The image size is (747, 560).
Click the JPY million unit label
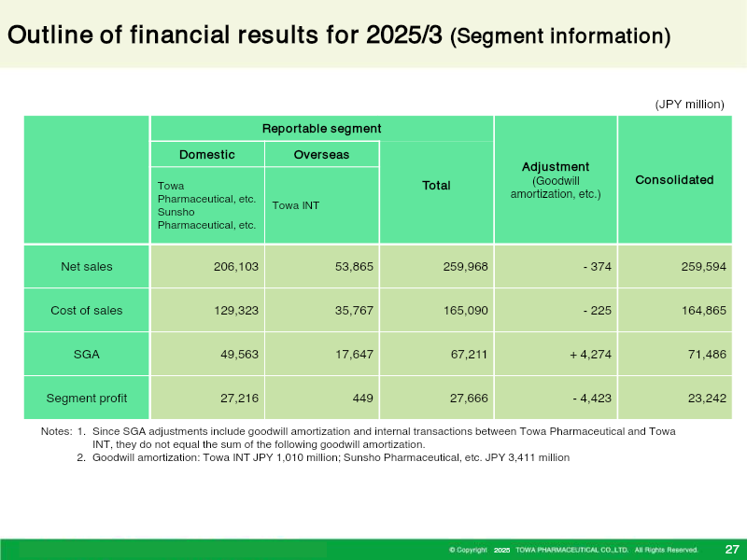[x=690, y=105]
